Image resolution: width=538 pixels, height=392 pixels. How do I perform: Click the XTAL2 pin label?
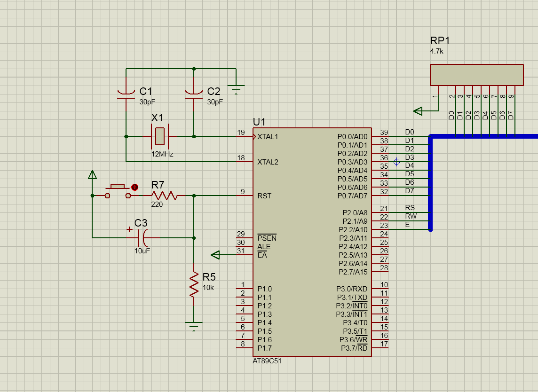point(268,162)
